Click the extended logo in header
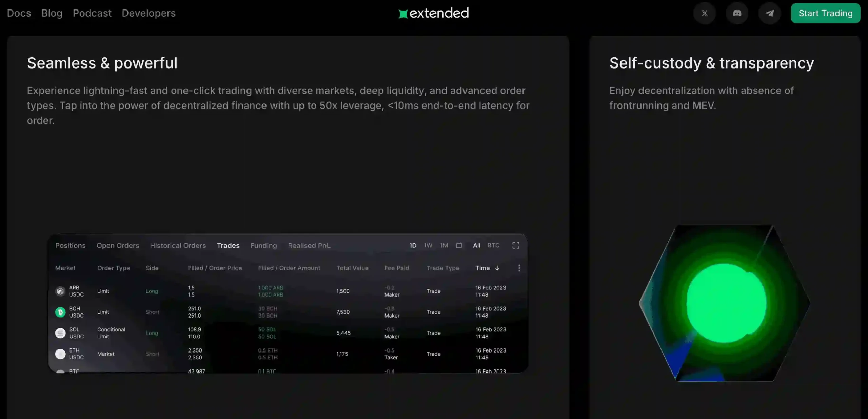The image size is (868, 419). 434,13
